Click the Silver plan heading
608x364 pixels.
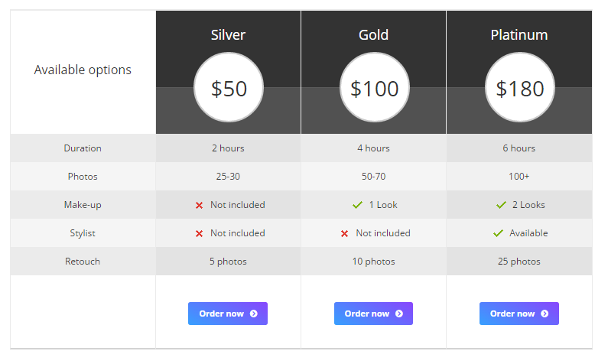tap(228, 35)
